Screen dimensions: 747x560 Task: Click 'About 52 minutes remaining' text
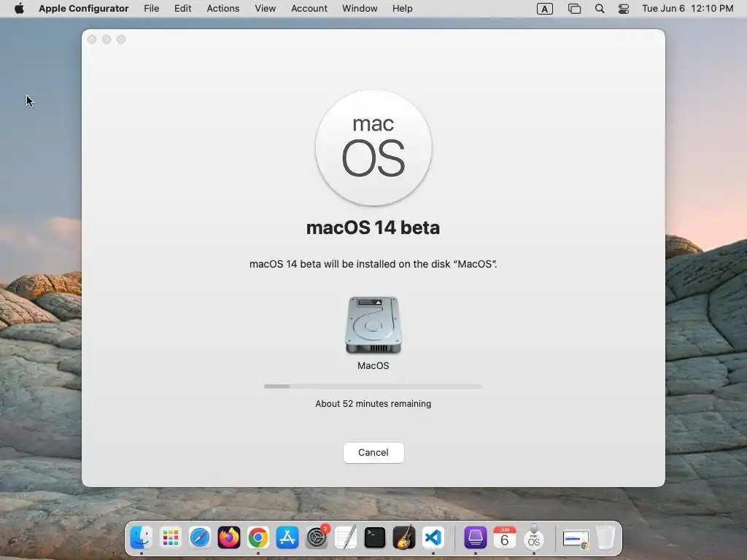click(x=373, y=403)
